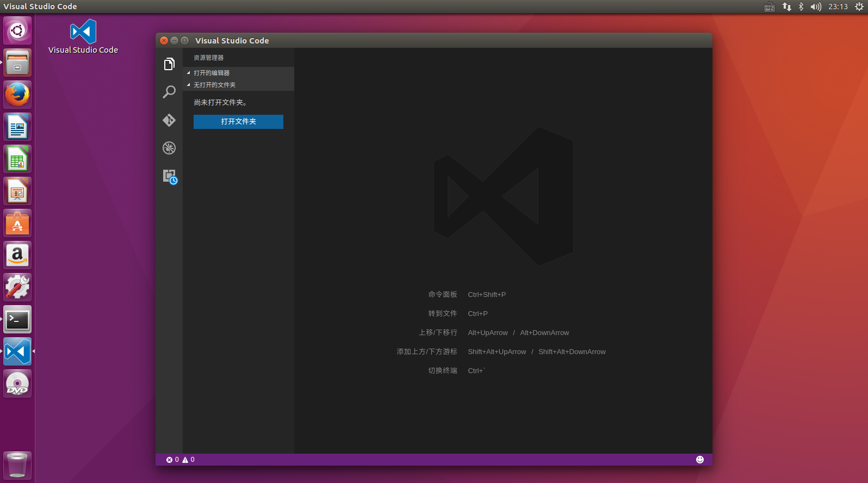
Task: Open the Explorer view in activity bar
Action: point(169,64)
